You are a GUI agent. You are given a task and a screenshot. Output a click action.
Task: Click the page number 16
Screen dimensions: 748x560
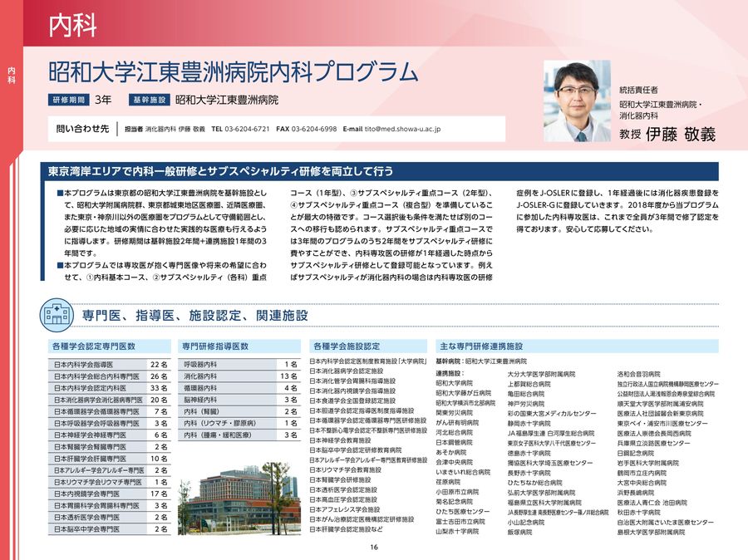tap(374, 548)
